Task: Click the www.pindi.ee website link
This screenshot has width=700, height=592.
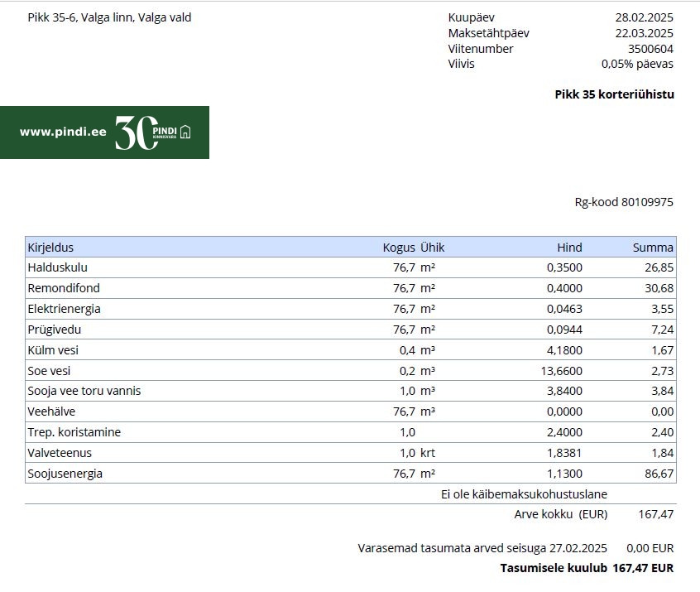Action: click(63, 132)
